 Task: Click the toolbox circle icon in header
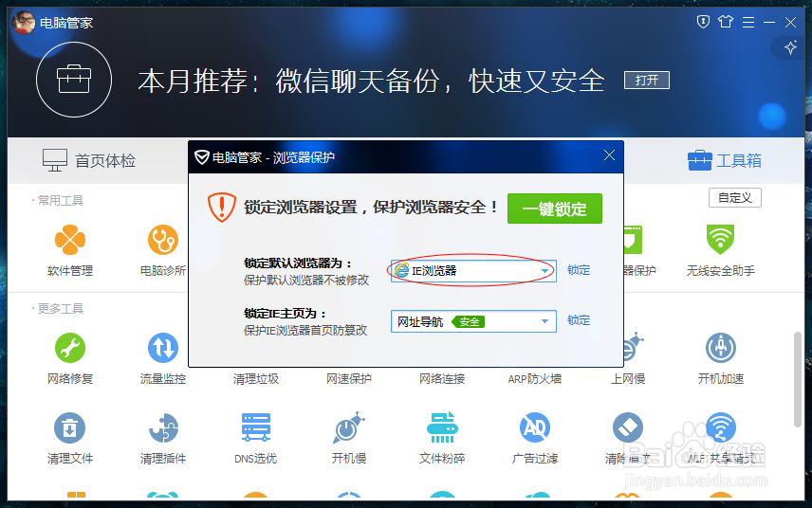[x=74, y=80]
